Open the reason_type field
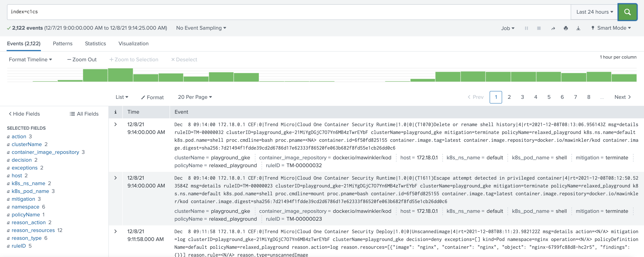 27,238
